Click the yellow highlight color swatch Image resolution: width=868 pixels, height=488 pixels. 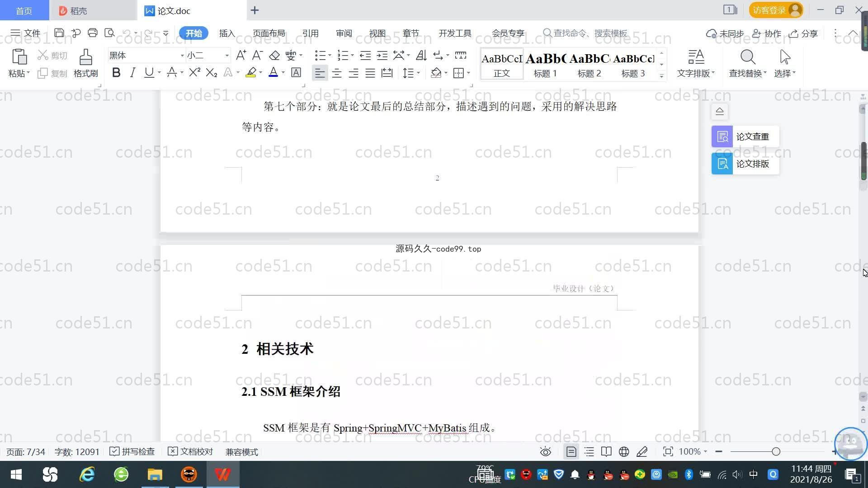(250, 72)
